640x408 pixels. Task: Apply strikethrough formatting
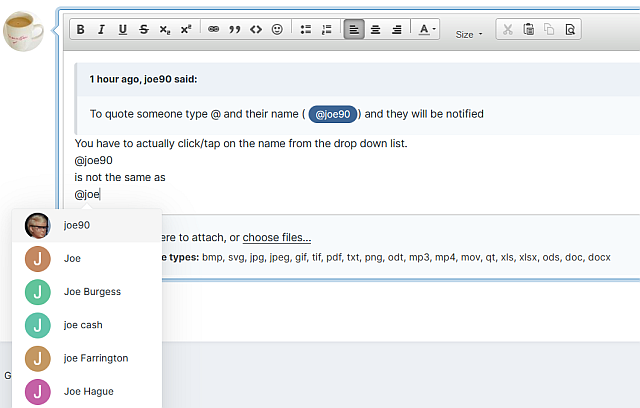(144, 29)
